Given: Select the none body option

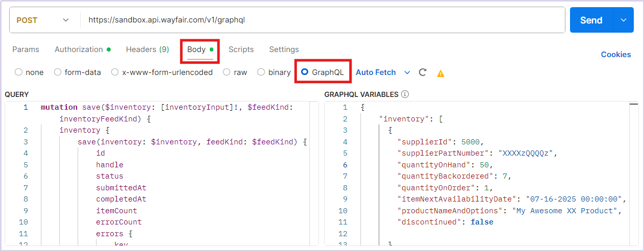Looking at the screenshot, I should (19, 72).
